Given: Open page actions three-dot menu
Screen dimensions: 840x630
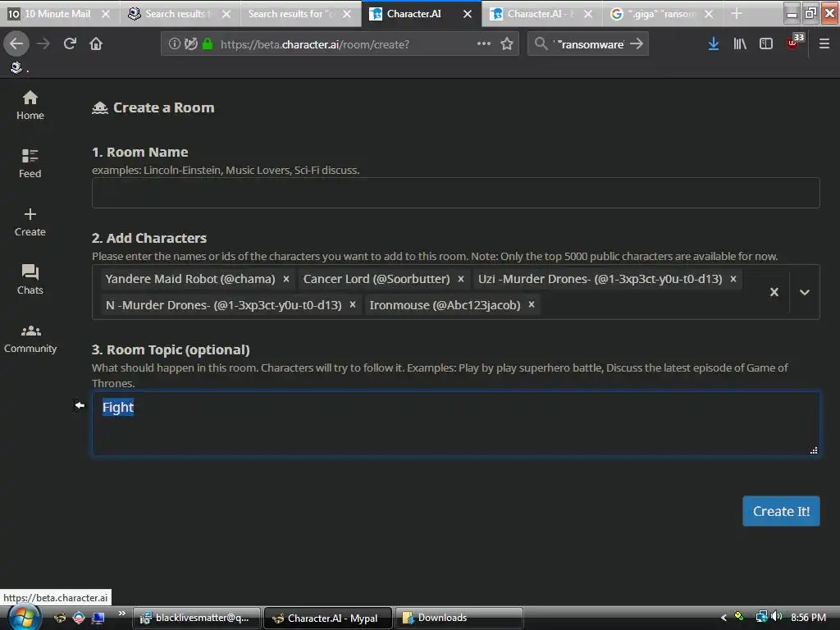Looking at the screenshot, I should 484,43.
